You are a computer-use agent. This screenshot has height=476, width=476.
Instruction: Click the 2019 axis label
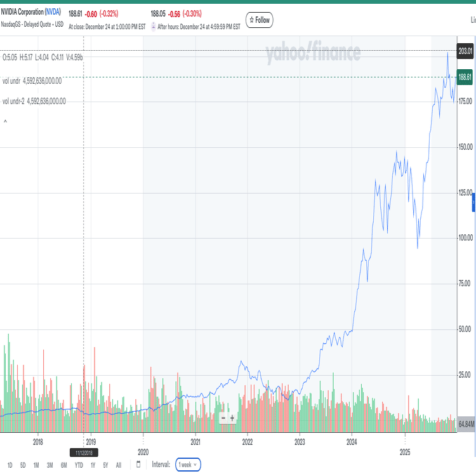(x=91, y=442)
